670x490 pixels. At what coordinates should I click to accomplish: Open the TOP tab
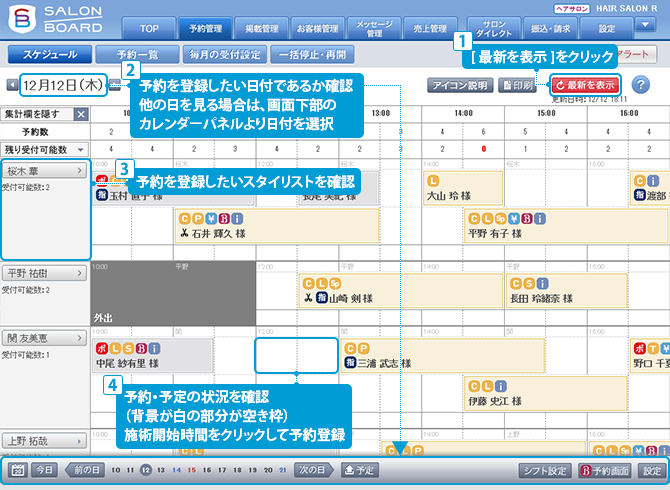pyautogui.click(x=149, y=29)
